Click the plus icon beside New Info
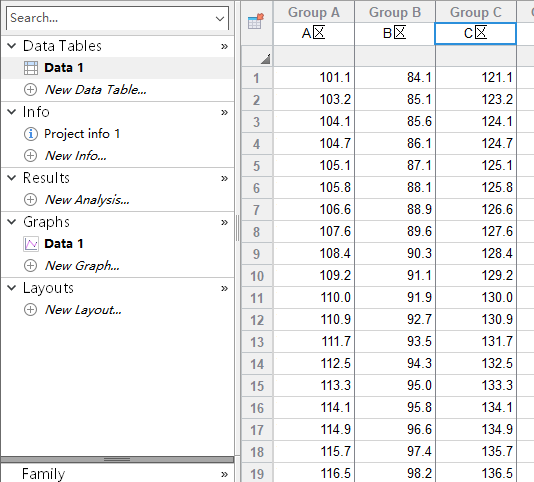This screenshot has width=534, height=482. 30,156
